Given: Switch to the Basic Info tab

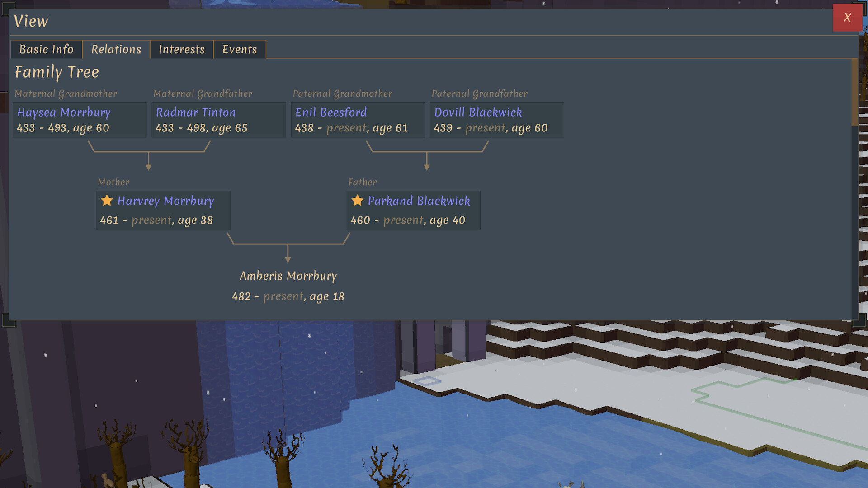Looking at the screenshot, I should point(46,50).
